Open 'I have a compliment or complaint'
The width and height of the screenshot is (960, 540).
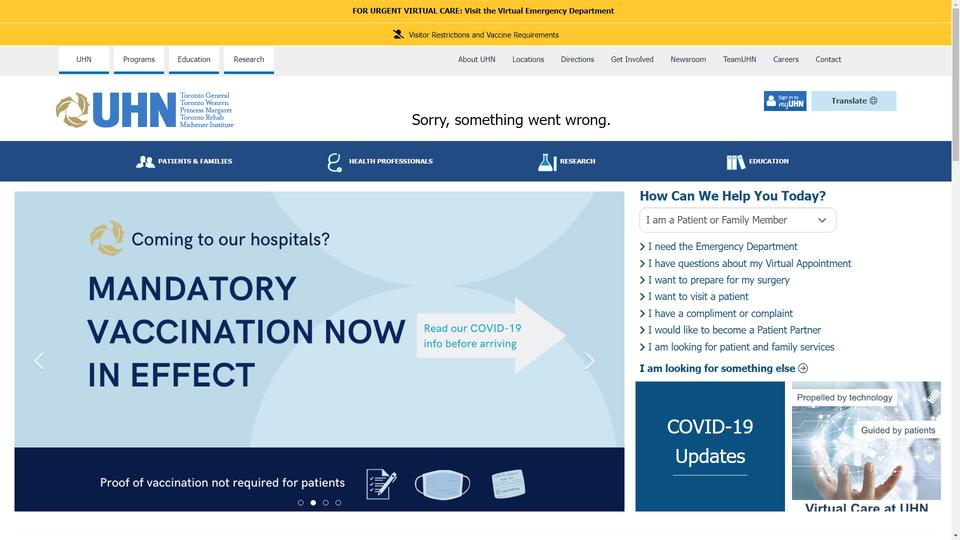tap(716, 313)
